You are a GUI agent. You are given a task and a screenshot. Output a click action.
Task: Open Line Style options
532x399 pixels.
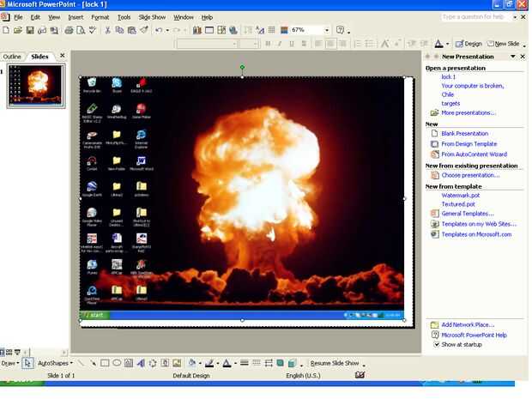(x=244, y=363)
